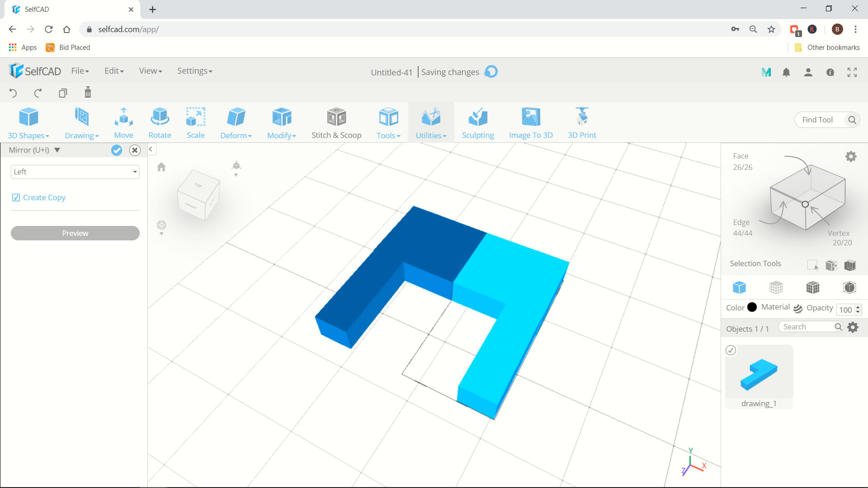Screen dimensions: 868x488
Task: Toggle the cursor selection tool icon
Action: [812, 265]
